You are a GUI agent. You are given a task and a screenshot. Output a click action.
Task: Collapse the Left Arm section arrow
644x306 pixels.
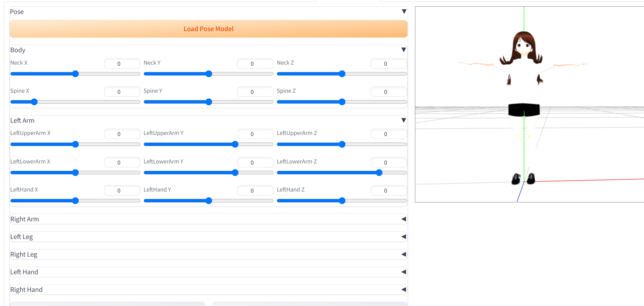point(403,120)
